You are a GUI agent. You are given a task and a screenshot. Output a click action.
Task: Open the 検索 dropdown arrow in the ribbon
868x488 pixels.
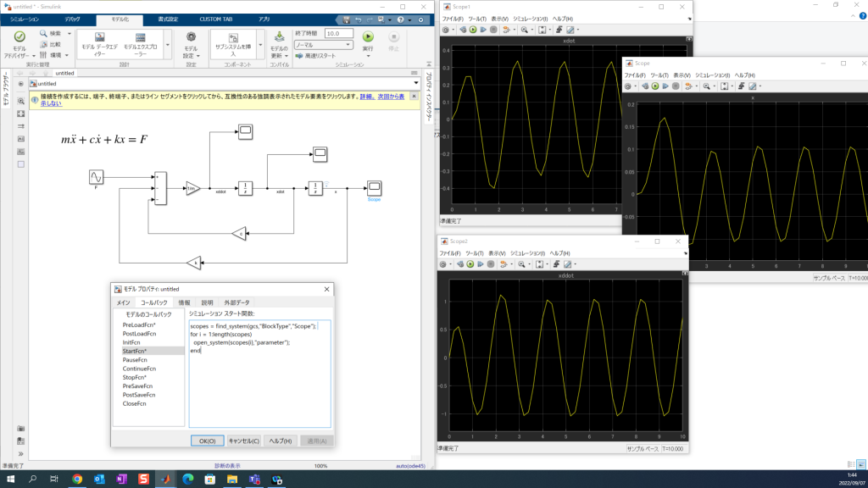pos(69,34)
